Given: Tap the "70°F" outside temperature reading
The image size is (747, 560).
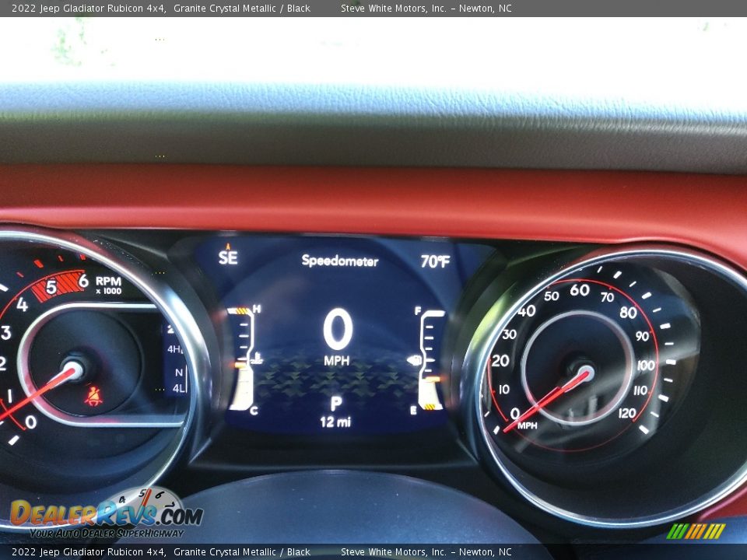Looking at the screenshot, I should 435,261.
